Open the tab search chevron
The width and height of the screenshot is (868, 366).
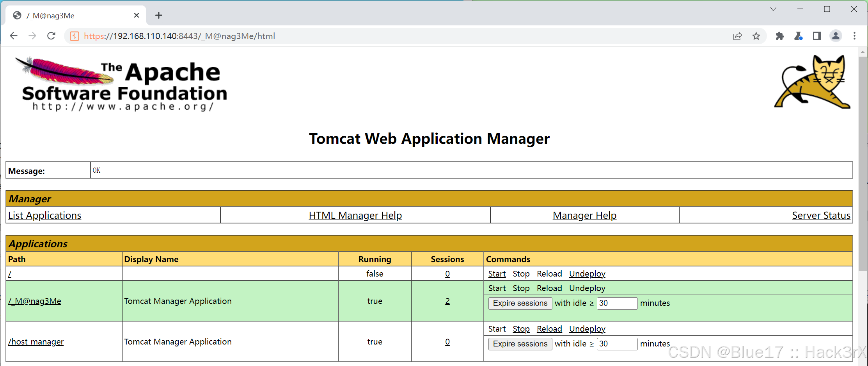tap(773, 9)
